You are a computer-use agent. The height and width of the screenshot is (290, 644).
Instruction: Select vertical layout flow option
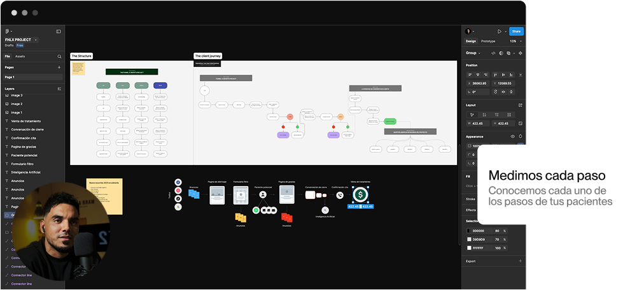point(484,115)
